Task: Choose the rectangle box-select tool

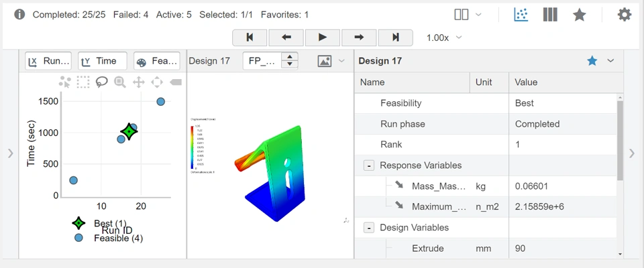Action: [x=83, y=82]
